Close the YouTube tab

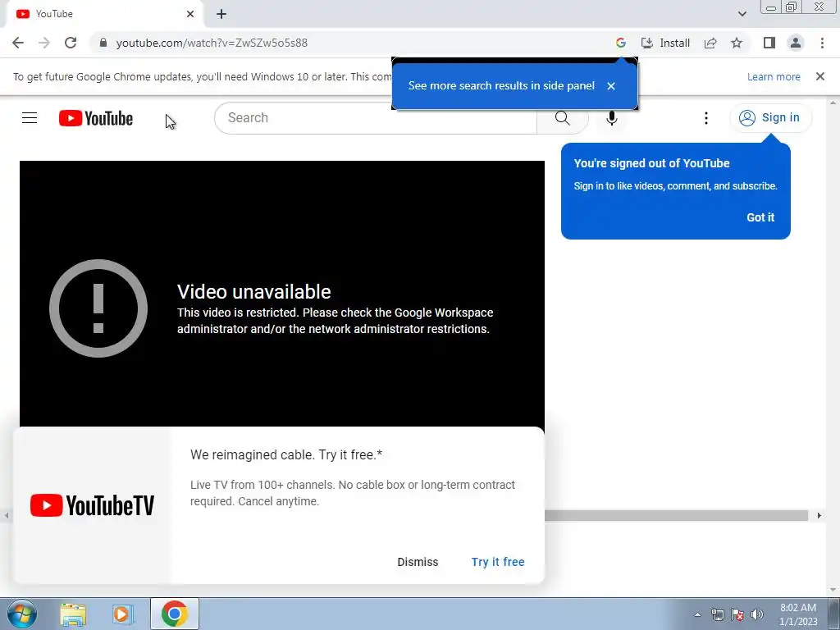tap(190, 14)
